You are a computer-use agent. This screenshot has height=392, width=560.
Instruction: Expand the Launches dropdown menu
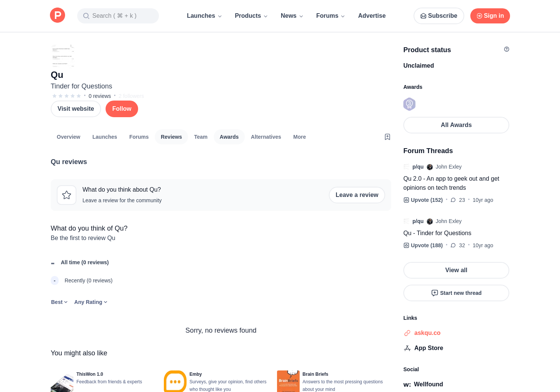pos(204,16)
